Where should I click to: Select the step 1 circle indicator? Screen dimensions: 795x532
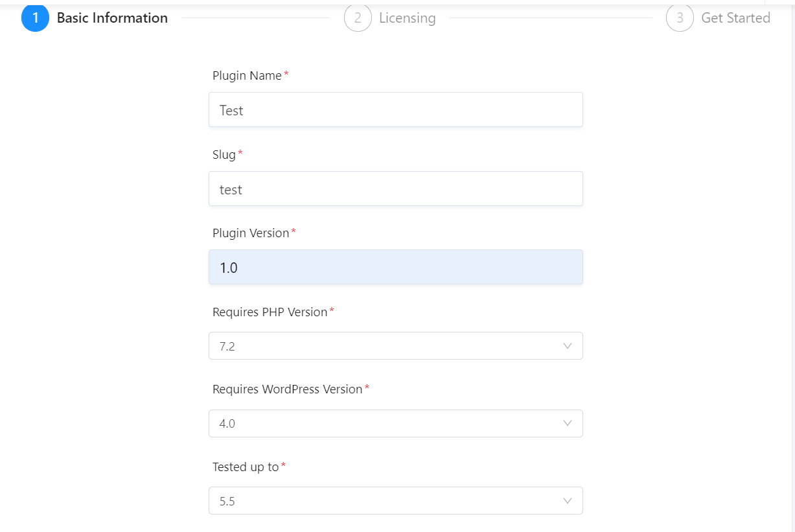tap(35, 18)
